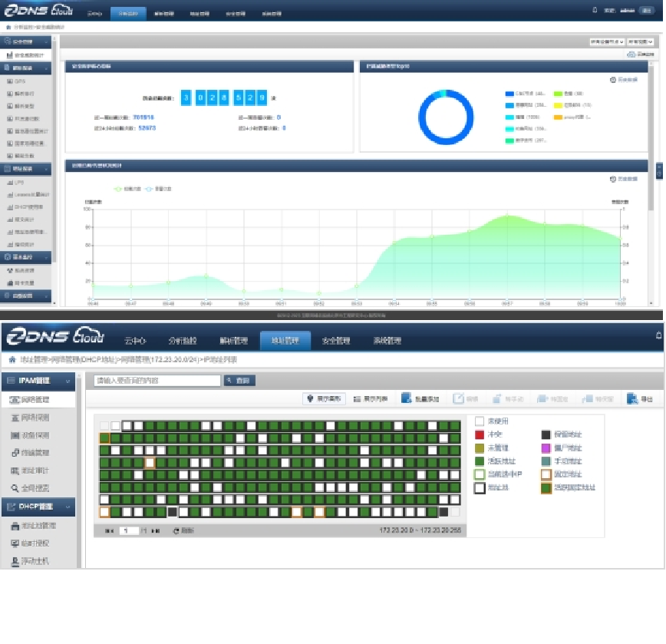Click the 导出 export icon
The height and width of the screenshot is (644, 666).
pyautogui.click(x=631, y=399)
